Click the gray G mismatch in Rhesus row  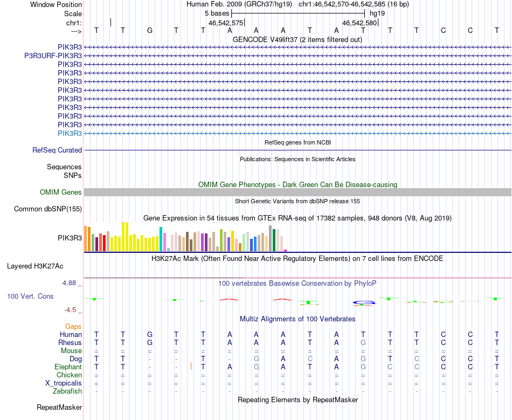(x=363, y=342)
